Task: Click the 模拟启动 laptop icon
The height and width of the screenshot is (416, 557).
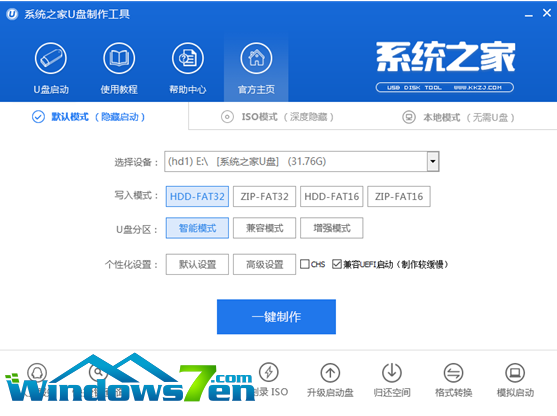Action: pyautogui.click(x=515, y=373)
